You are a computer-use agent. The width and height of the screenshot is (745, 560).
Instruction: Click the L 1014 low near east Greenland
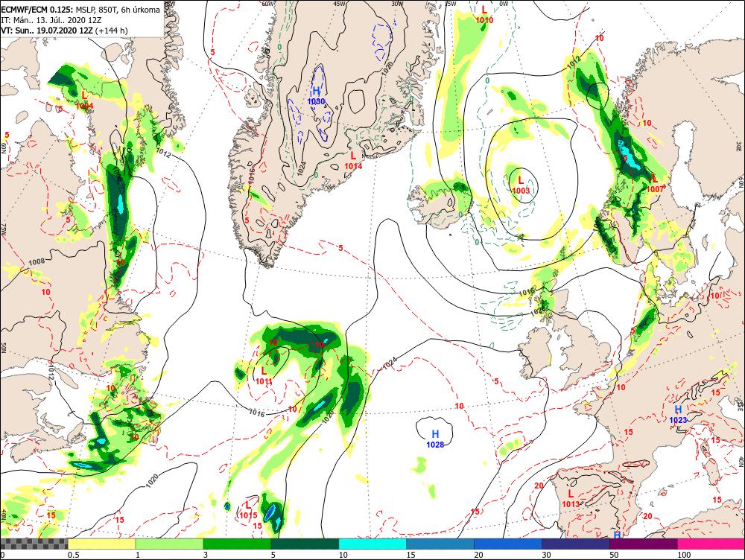[x=353, y=160]
